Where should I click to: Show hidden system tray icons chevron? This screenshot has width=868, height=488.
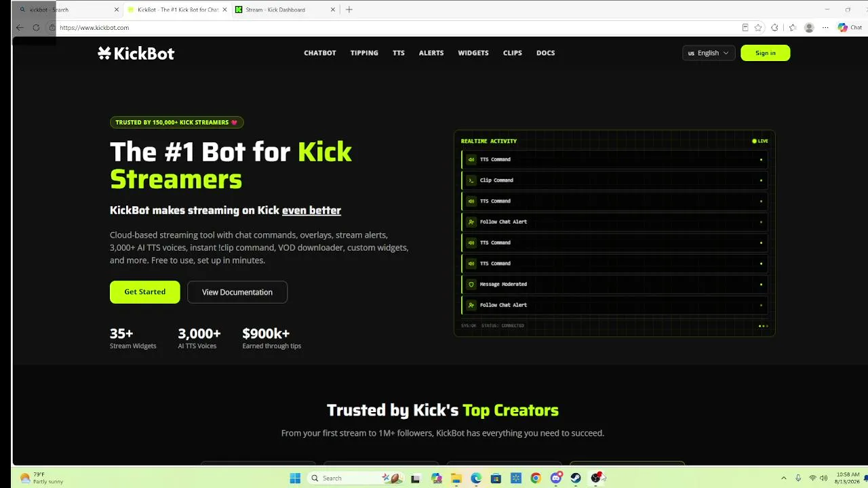click(784, 478)
